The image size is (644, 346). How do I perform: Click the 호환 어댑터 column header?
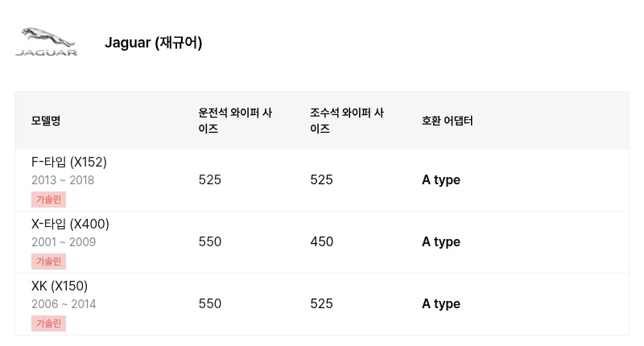tap(448, 121)
